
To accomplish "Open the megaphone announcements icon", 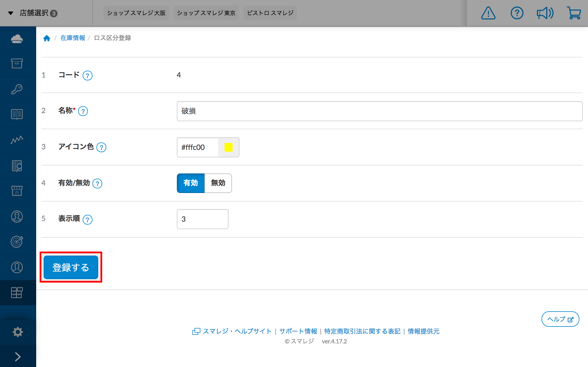I will point(545,13).
